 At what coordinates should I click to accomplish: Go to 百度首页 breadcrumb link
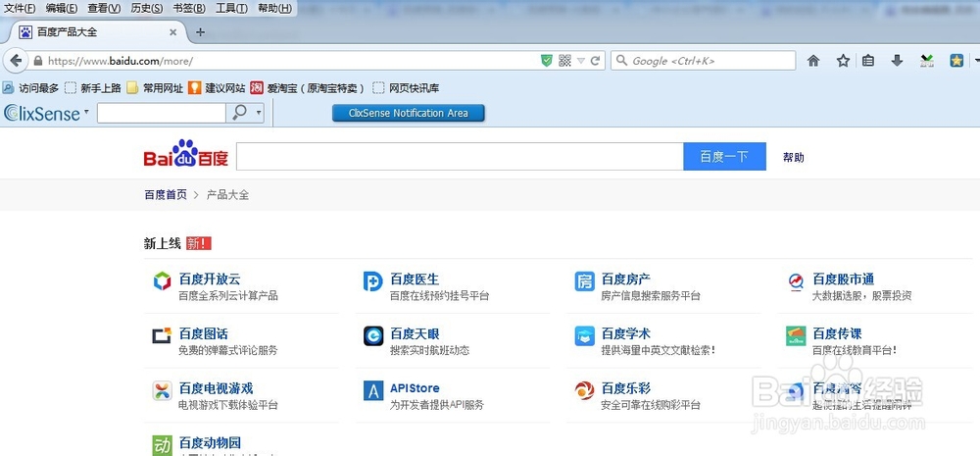pos(166,194)
